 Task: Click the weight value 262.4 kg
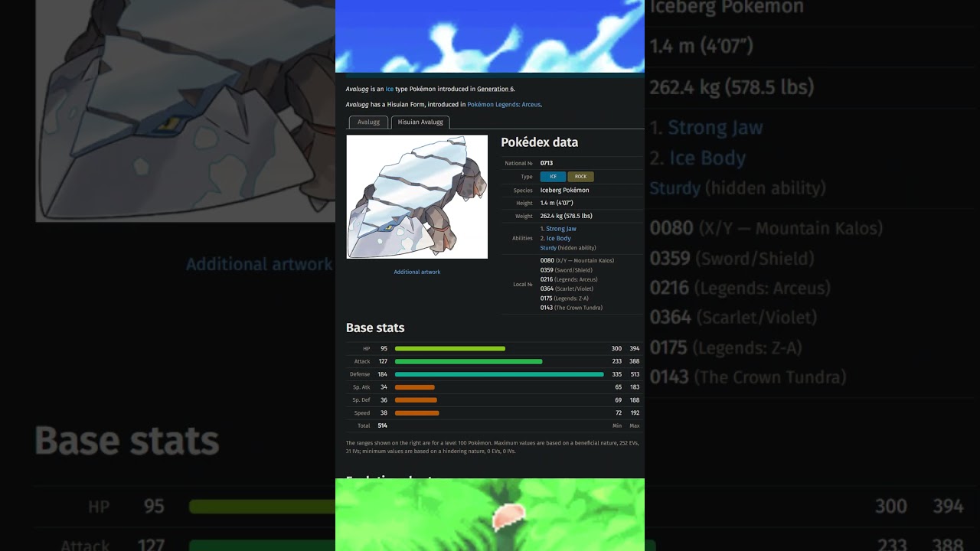click(x=566, y=217)
